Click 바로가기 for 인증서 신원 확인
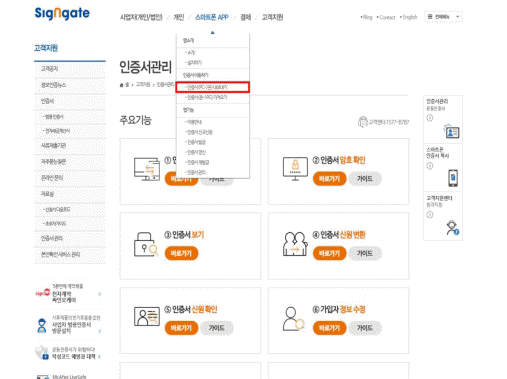507x379 pixels. tap(181, 328)
